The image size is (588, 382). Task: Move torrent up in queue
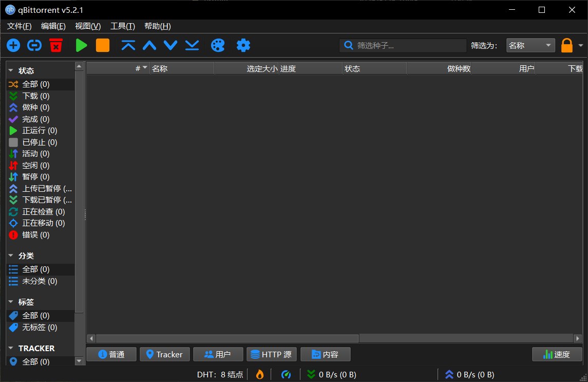(149, 45)
